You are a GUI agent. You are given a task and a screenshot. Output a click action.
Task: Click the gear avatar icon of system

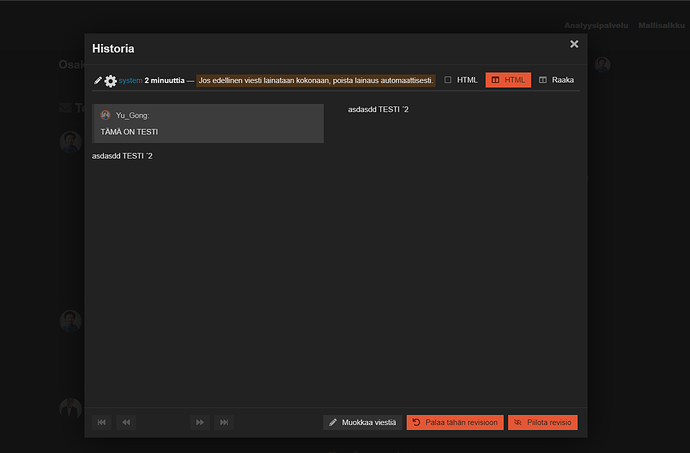110,81
